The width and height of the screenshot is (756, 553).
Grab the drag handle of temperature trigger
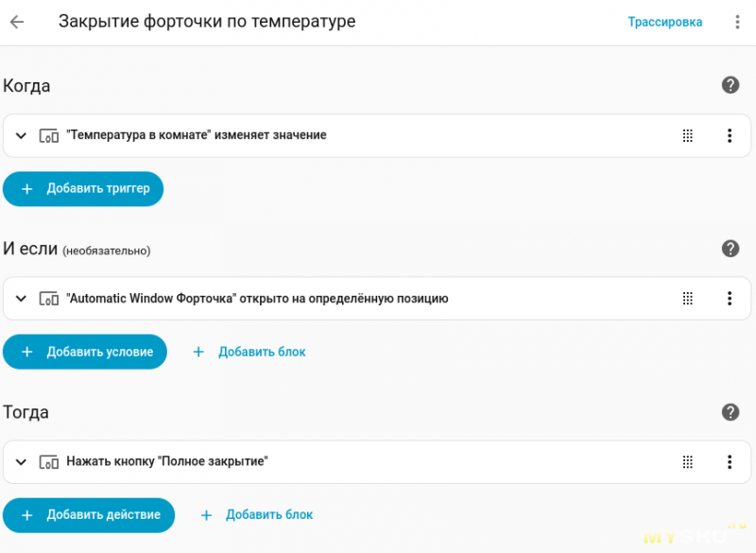pos(688,135)
